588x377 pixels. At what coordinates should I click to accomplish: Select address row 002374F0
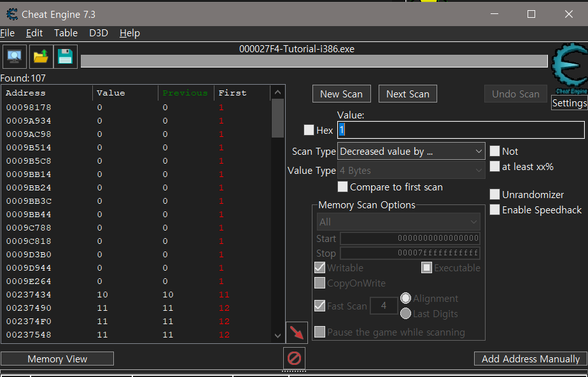136,322
